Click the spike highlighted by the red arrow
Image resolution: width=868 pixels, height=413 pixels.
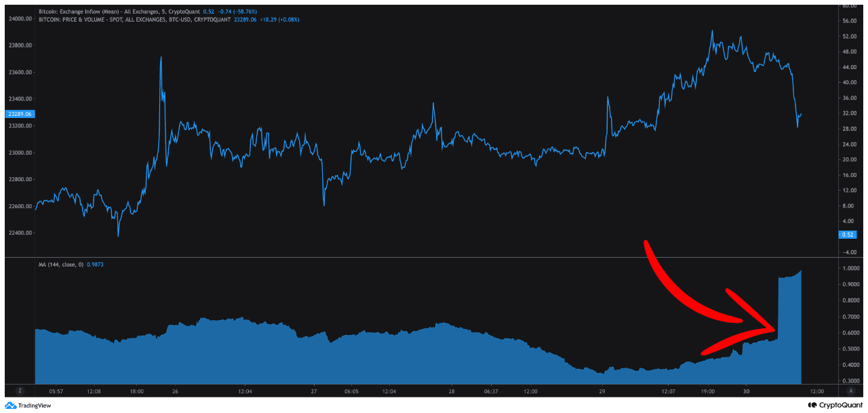(790, 305)
